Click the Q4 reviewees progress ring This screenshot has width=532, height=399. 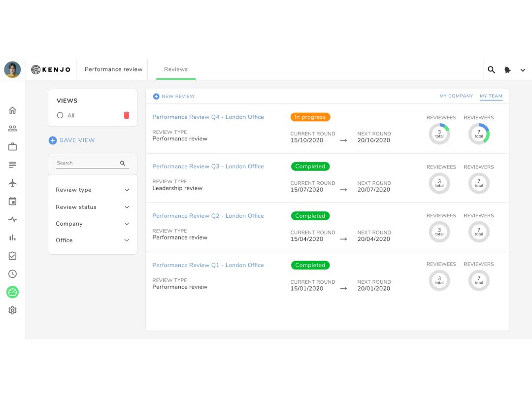point(439,134)
